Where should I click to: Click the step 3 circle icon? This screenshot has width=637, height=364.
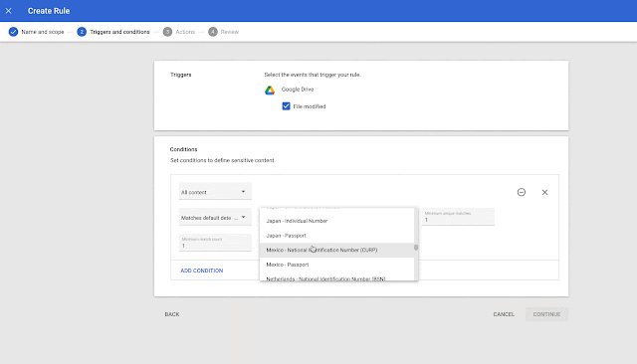click(167, 32)
